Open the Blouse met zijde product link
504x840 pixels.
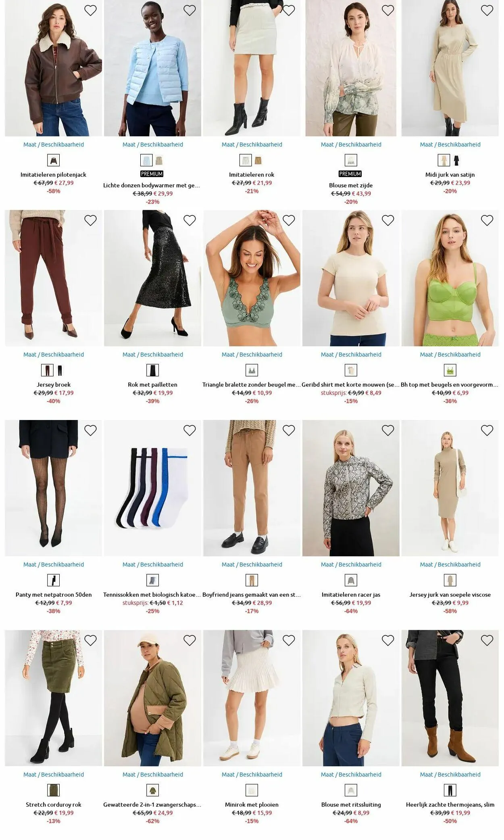[351, 186]
